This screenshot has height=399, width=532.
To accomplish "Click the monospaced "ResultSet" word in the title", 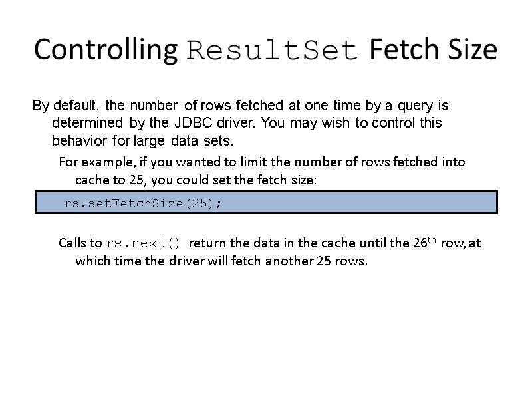I will (x=274, y=51).
